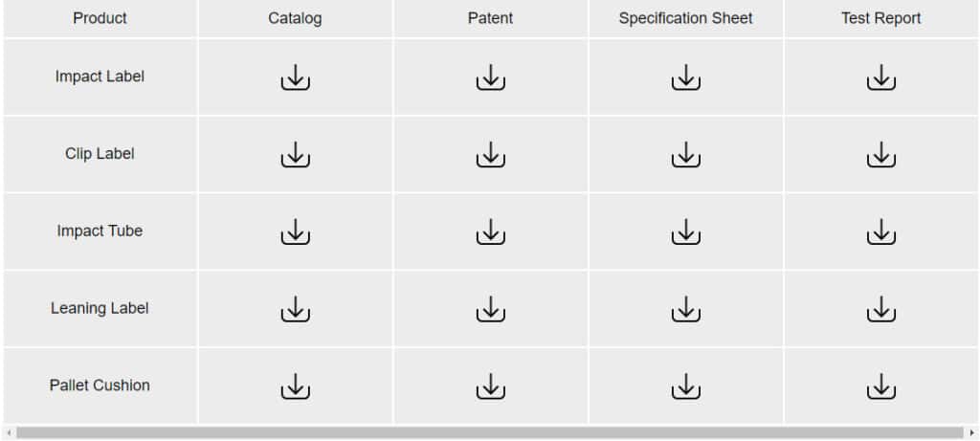Download Impact Label specification sheet
The width and height of the screenshot is (980, 441).
[x=685, y=77]
